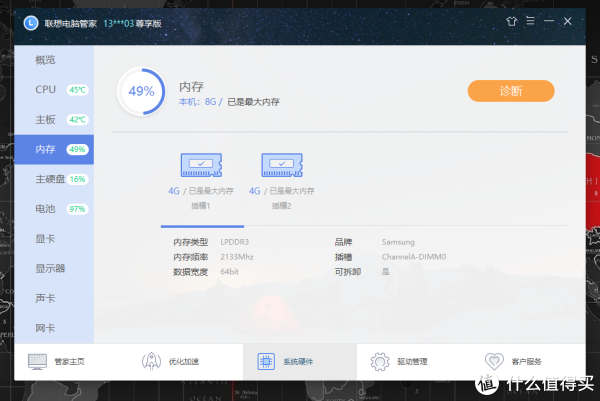Click the skin theme shirt icon
The width and height of the screenshot is (600, 401).
(513, 19)
